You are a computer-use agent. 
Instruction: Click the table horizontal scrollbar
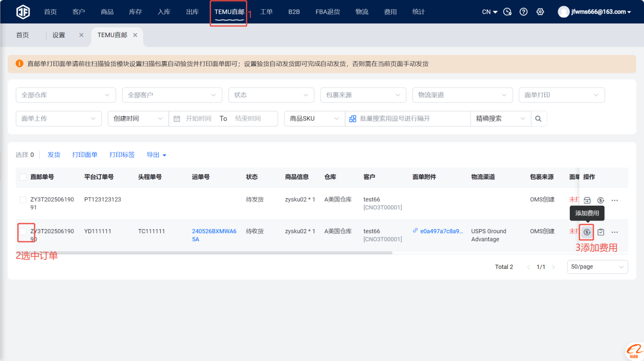tap(204, 253)
